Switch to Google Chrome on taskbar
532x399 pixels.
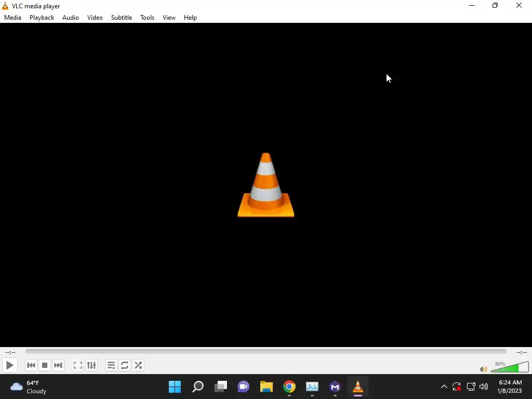289,387
